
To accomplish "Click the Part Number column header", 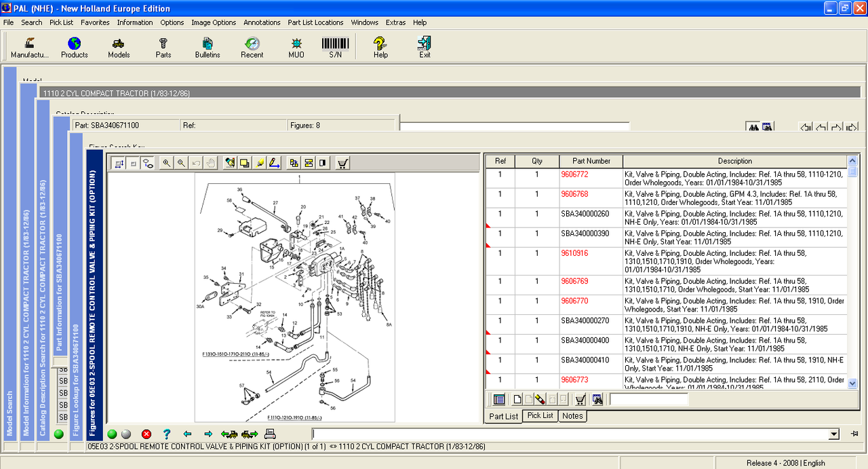I will pyautogui.click(x=591, y=161).
